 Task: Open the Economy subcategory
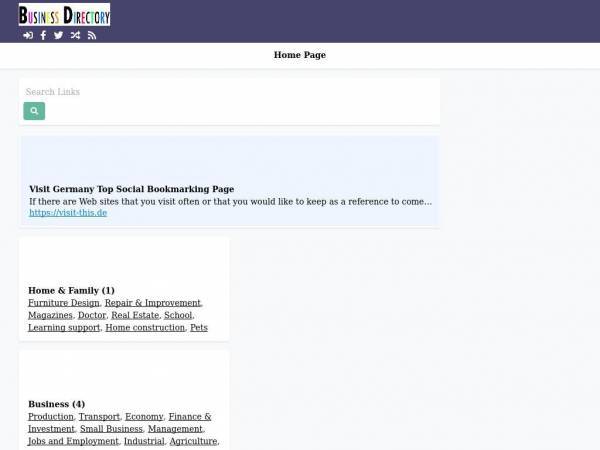tap(144, 416)
